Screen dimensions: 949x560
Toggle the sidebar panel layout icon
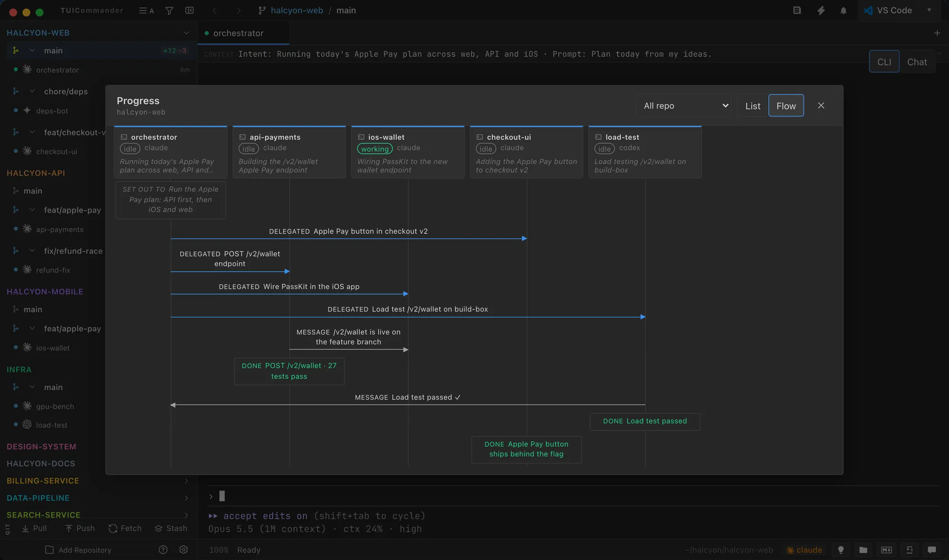[189, 10]
